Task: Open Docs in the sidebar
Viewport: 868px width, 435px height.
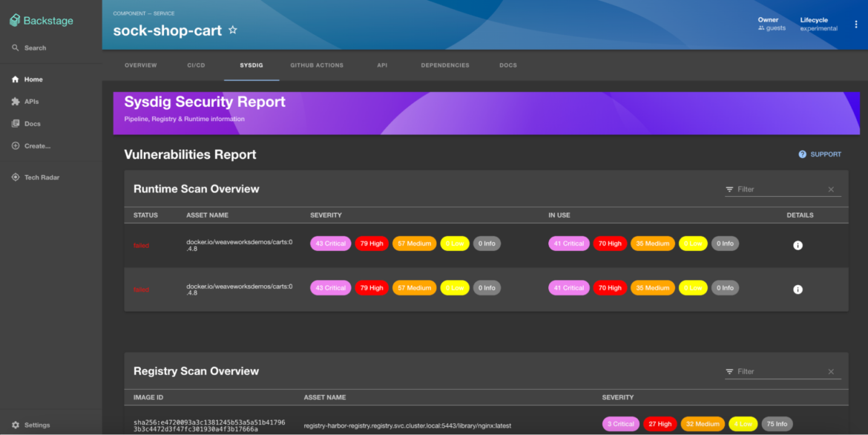Action: coord(26,123)
